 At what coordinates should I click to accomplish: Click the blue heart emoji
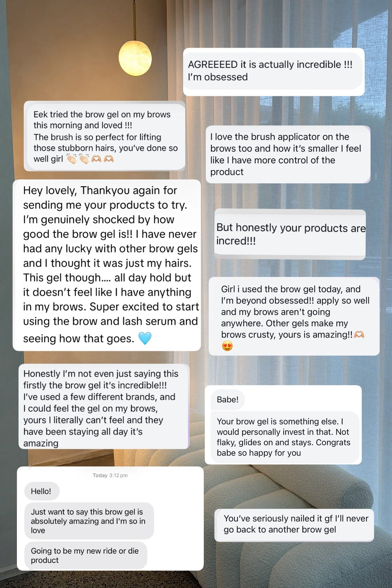(x=145, y=338)
